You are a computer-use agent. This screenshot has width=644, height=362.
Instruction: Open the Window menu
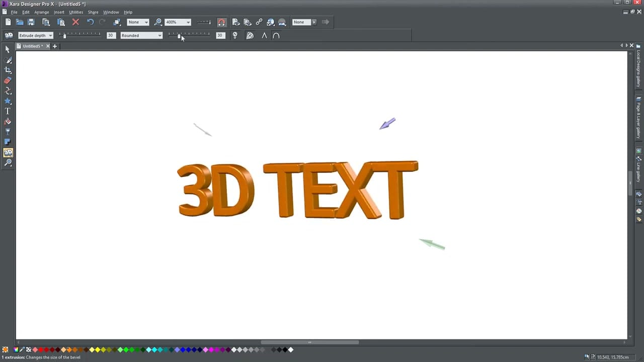111,12
